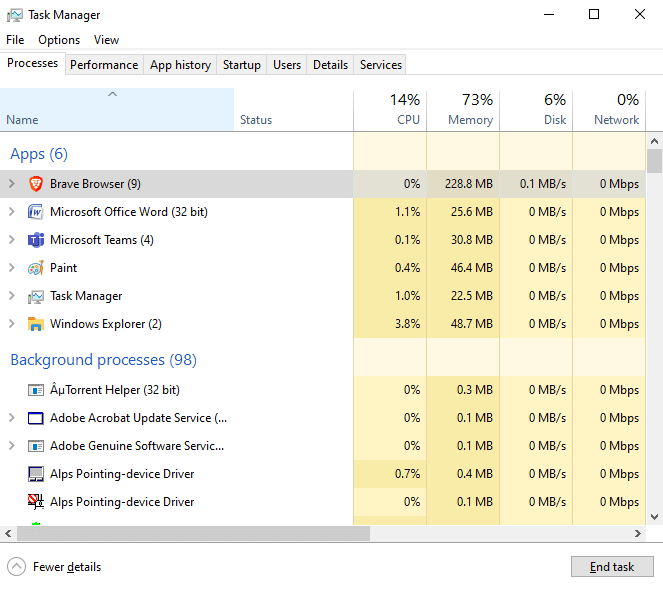
Task: Switch to the Performance tab
Action: pyautogui.click(x=104, y=65)
